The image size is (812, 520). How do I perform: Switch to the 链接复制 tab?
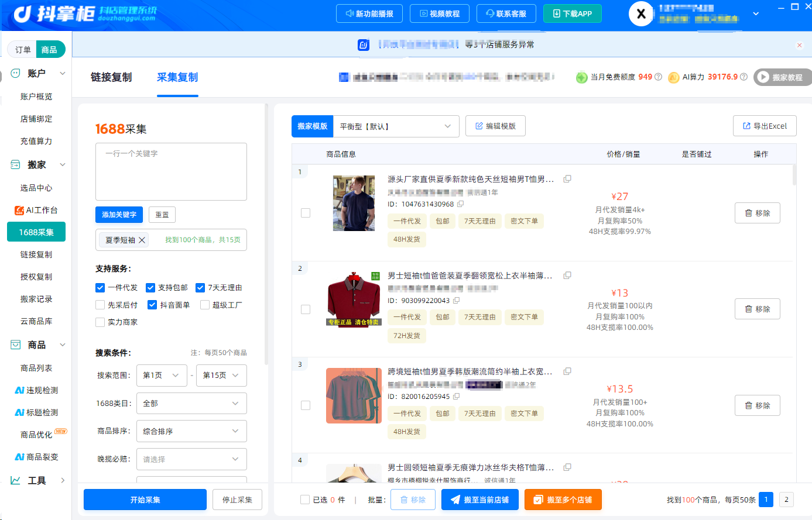pyautogui.click(x=111, y=77)
